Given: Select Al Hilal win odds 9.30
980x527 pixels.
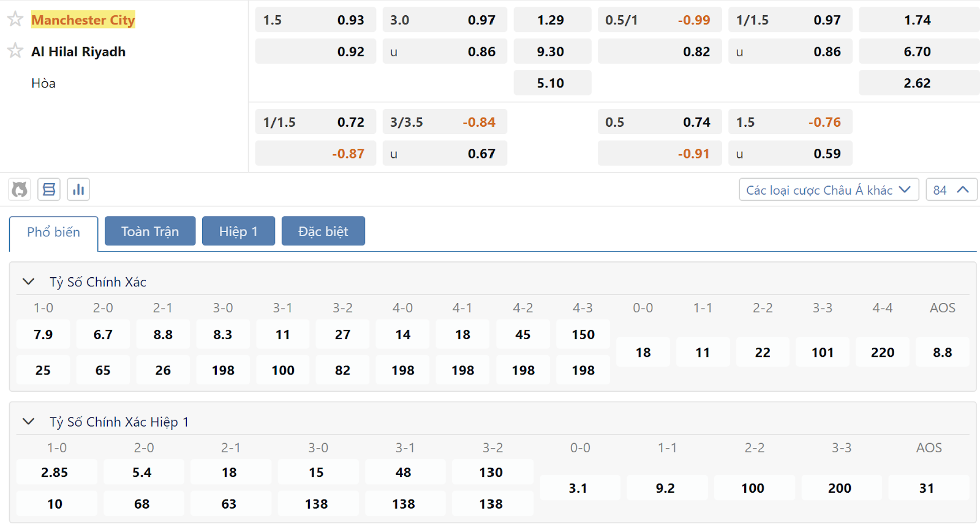Looking at the screenshot, I should pos(552,51).
